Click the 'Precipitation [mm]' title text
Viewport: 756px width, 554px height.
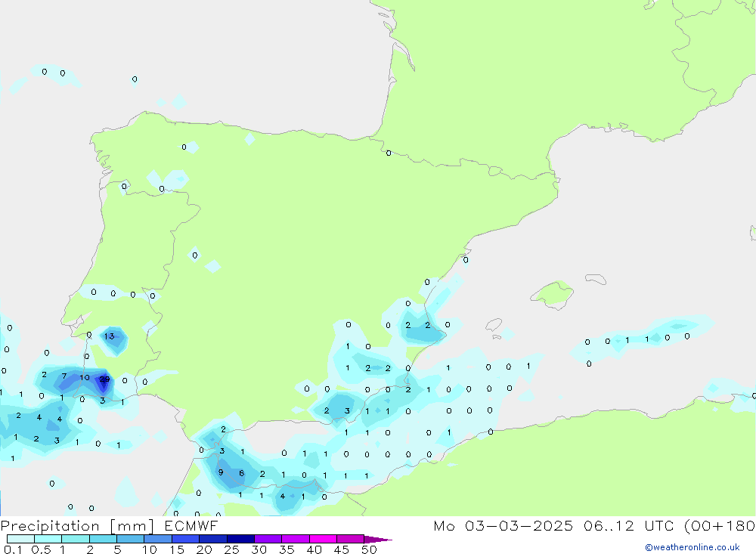78,526
